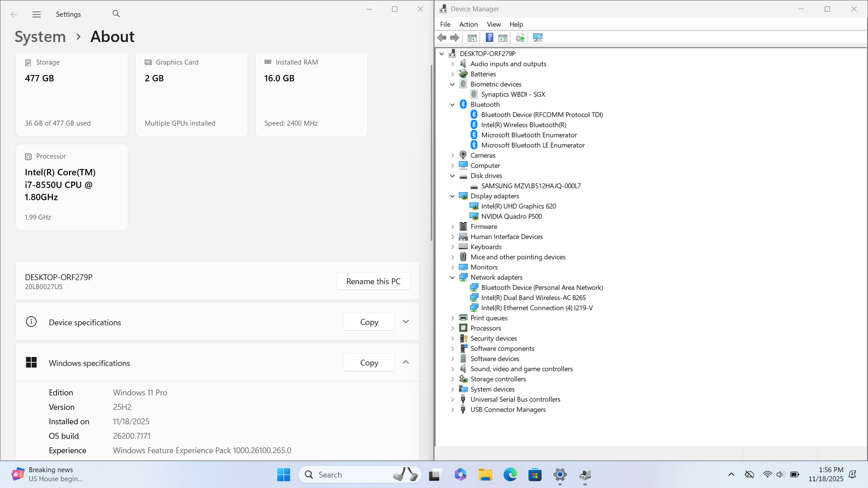The height and width of the screenshot is (488, 868).
Task: Click the Help toolbar icon in Device Manager
Action: [x=489, y=38]
